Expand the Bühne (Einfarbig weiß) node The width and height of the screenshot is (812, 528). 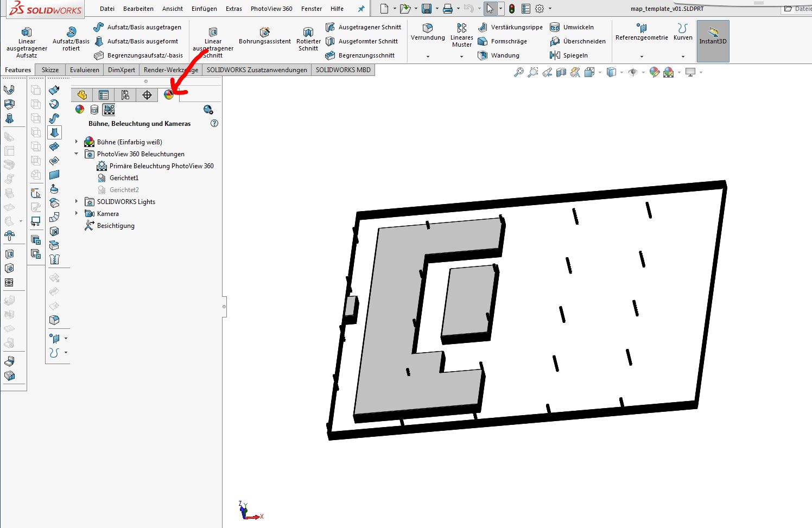pyautogui.click(x=77, y=142)
